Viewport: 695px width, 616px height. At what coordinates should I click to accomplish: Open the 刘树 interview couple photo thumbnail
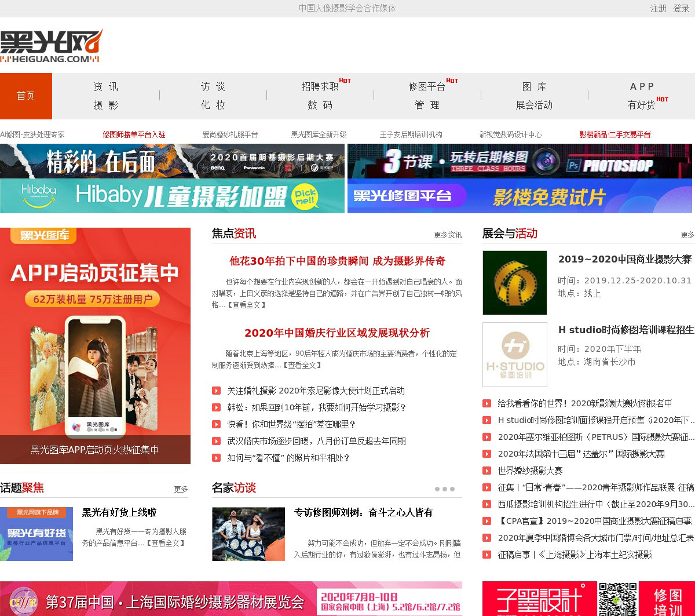coord(248,534)
